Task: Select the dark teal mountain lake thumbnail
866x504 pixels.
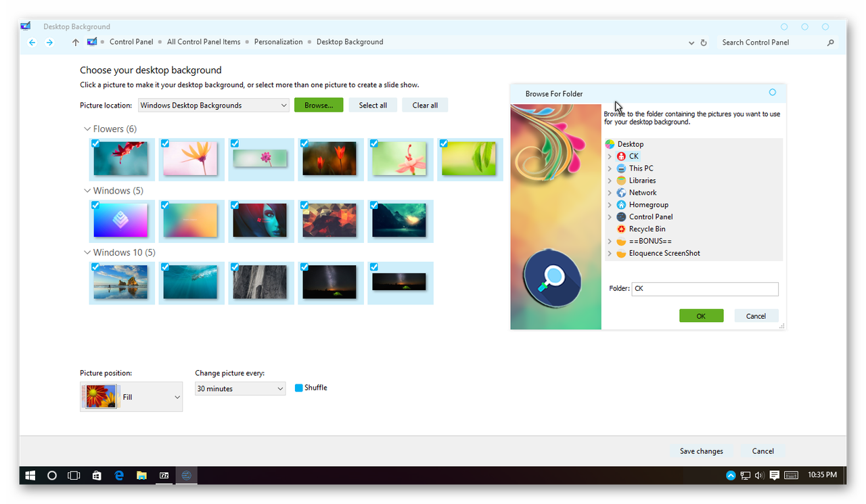Action: tap(399, 221)
